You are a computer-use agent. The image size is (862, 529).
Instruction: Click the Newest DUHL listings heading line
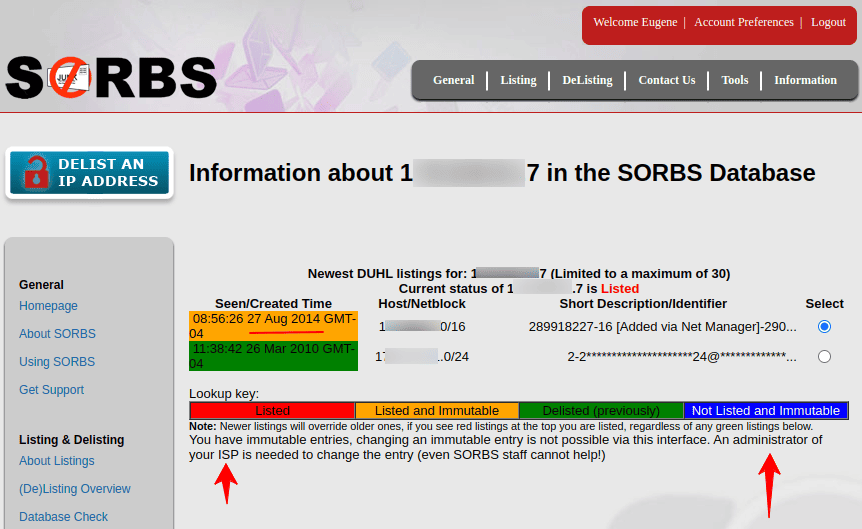click(x=518, y=273)
